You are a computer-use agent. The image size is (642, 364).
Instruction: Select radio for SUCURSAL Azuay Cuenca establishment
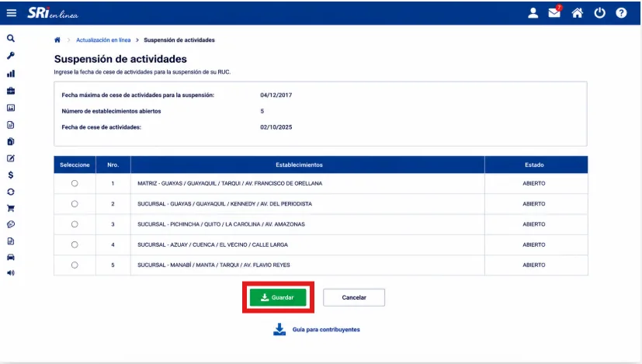(x=75, y=244)
